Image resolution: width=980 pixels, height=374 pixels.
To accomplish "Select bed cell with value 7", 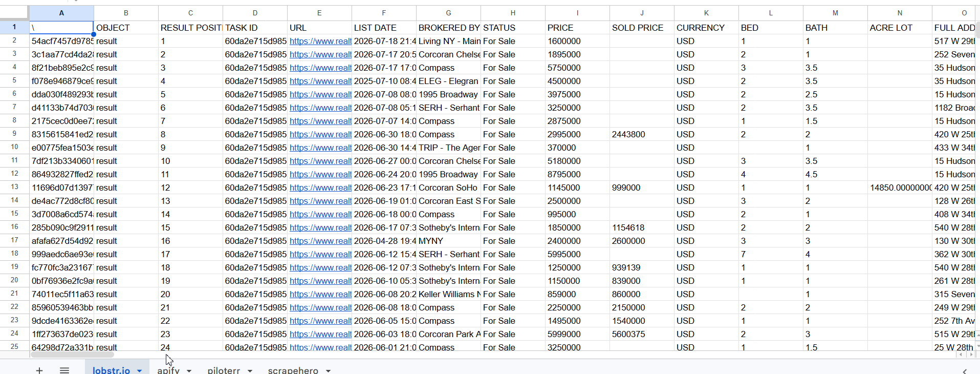I will pyautogui.click(x=771, y=254).
